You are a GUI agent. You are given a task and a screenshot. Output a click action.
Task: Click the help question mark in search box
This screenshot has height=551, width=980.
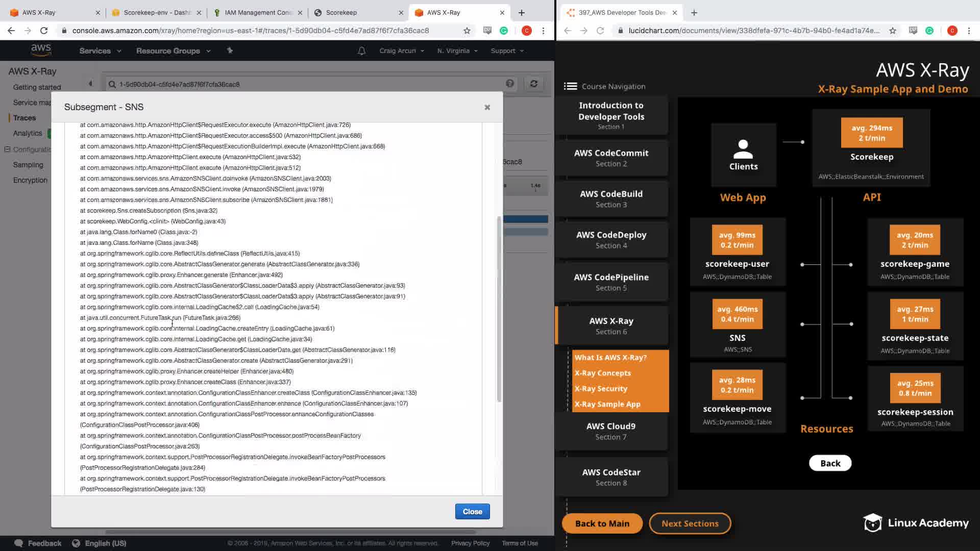509,84
